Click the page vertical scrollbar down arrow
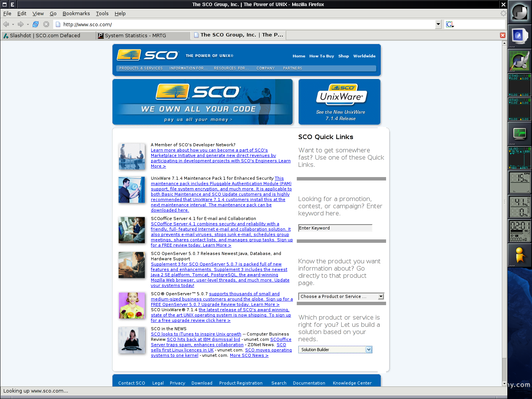 [505, 384]
